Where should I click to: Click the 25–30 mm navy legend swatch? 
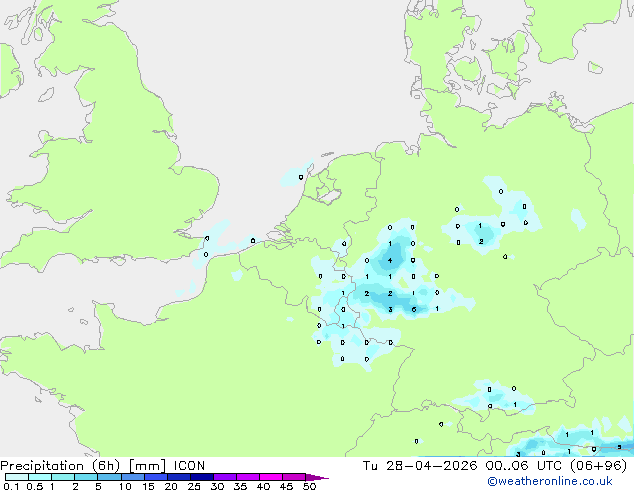[x=201, y=477]
